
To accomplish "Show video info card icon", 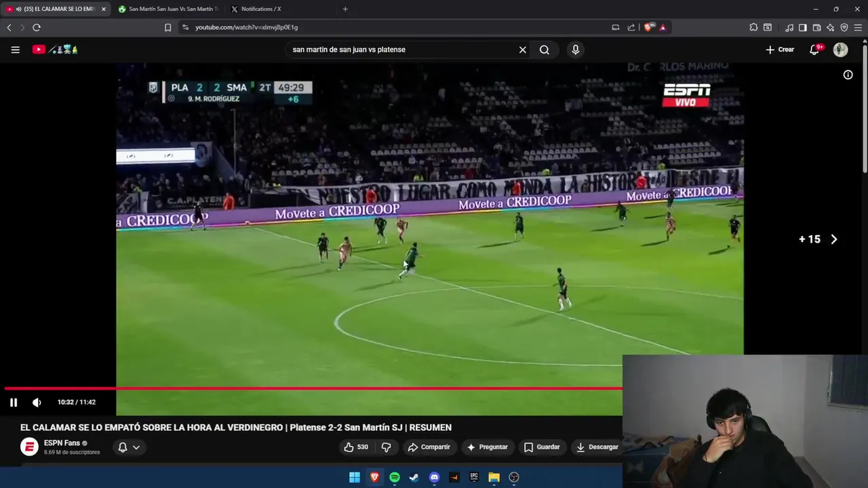I will 848,75.
